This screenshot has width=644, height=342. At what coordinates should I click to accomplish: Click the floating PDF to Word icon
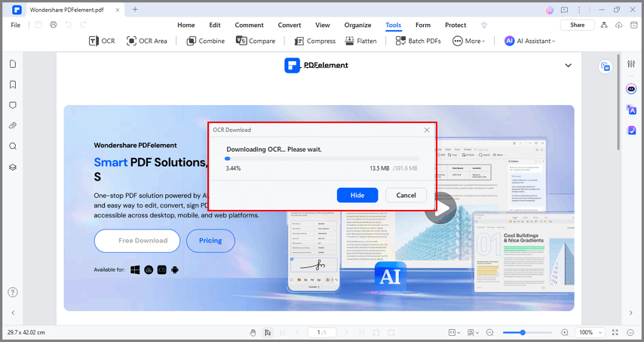pos(605,66)
